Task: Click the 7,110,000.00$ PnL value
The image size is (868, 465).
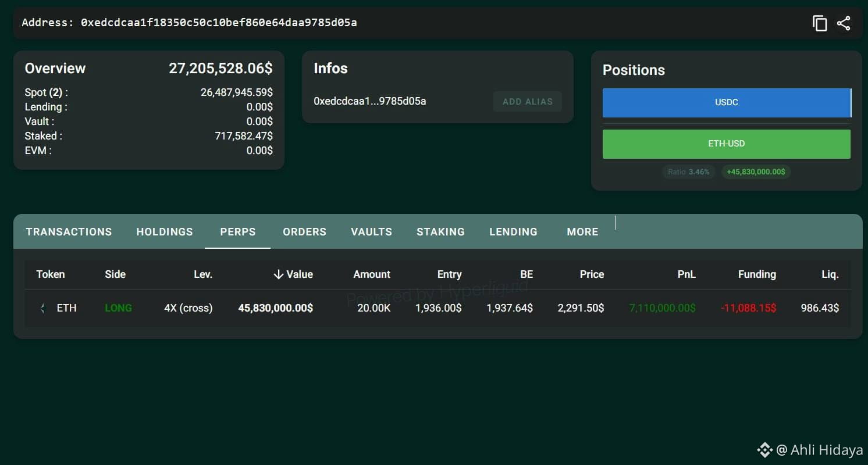Action: (663, 308)
